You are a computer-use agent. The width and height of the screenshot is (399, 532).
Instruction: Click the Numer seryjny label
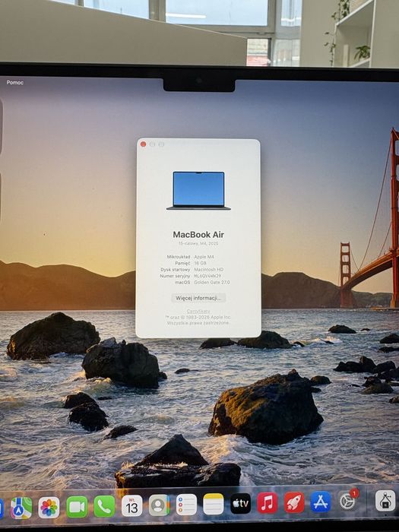click(175, 276)
